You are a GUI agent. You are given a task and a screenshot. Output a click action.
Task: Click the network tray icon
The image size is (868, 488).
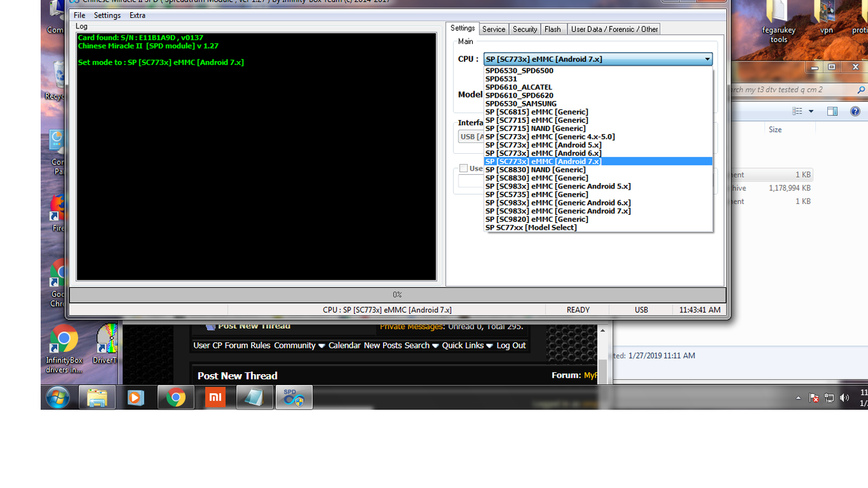(x=829, y=398)
